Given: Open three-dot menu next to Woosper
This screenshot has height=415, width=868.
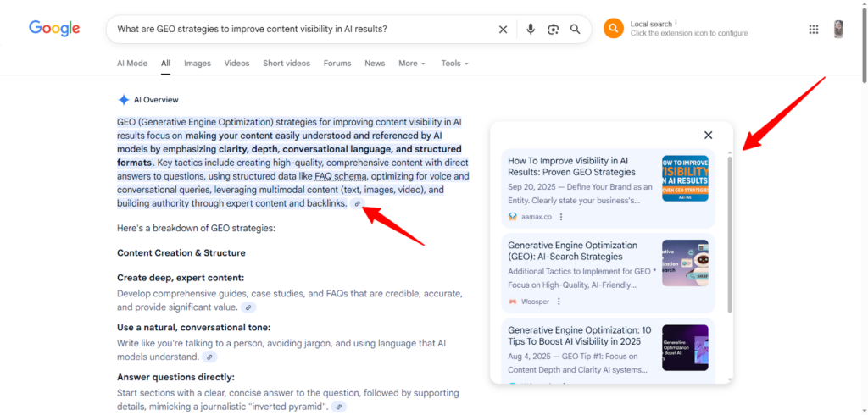Looking at the screenshot, I should tap(559, 302).
